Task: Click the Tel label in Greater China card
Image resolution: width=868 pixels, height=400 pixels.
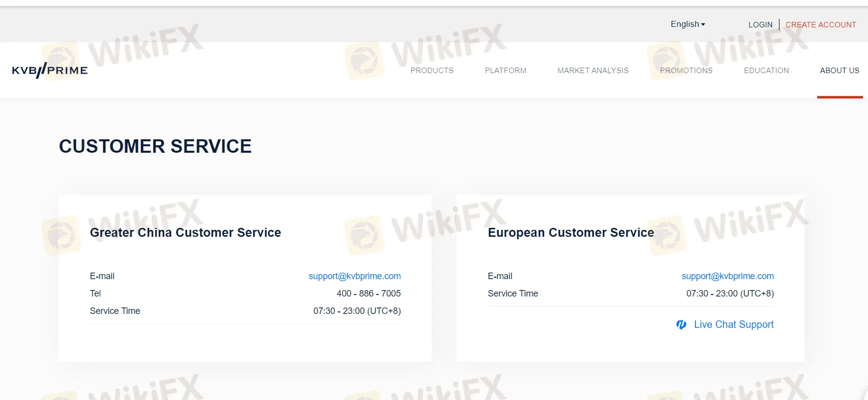Action: (x=96, y=294)
